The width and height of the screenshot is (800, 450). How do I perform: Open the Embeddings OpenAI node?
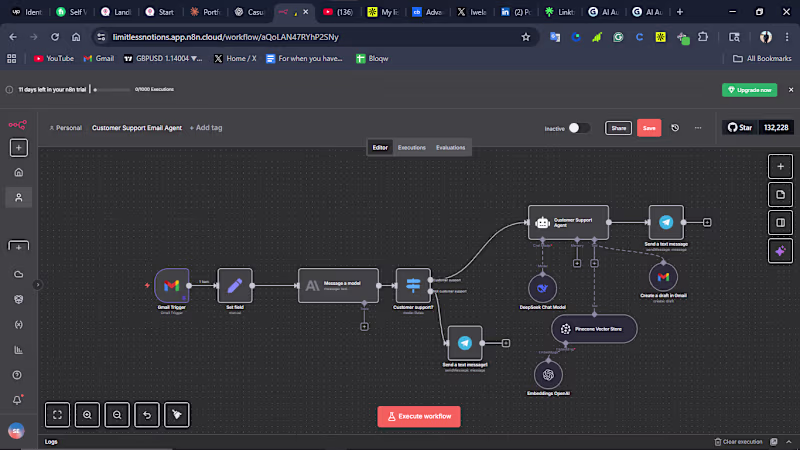tap(548, 375)
